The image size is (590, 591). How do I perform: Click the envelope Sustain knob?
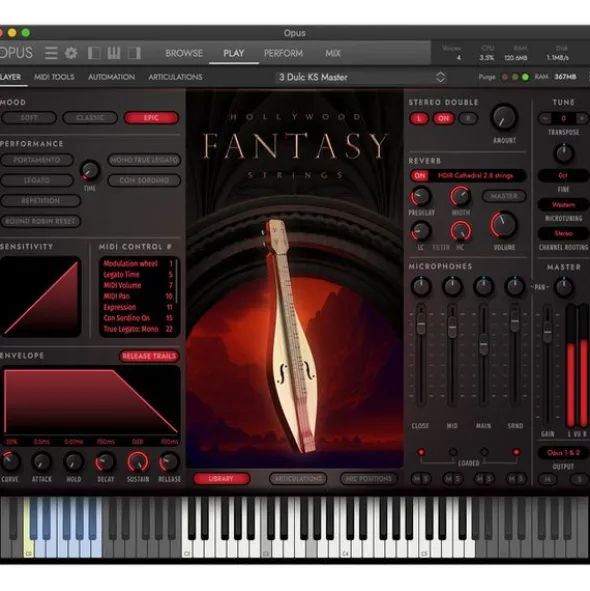tap(138, 462)
